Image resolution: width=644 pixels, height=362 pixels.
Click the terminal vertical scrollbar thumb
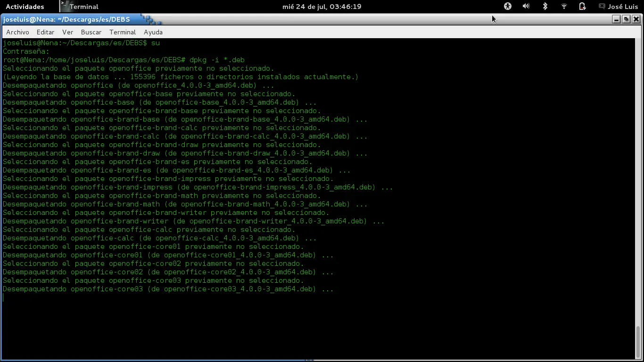(638, 341)
